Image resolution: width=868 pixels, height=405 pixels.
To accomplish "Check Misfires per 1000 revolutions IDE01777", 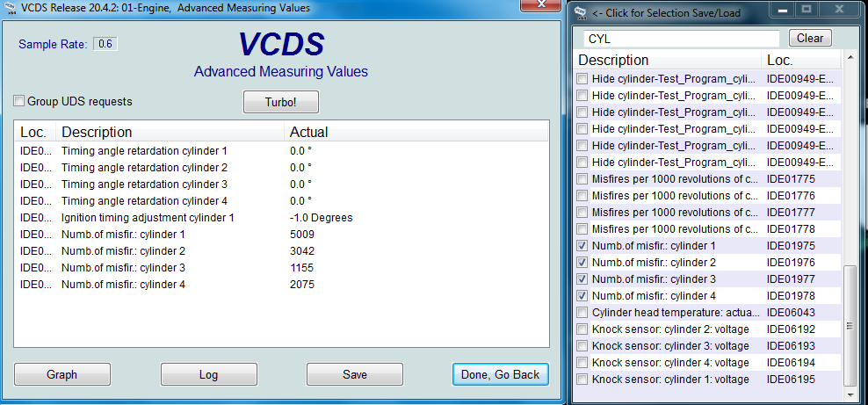I will pos(582,212).
